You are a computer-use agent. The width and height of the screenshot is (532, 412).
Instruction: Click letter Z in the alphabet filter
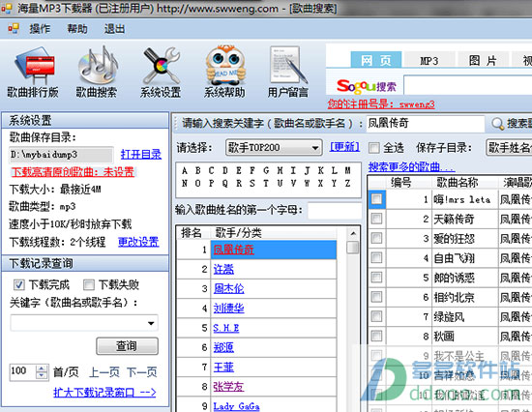coord(348,183)
